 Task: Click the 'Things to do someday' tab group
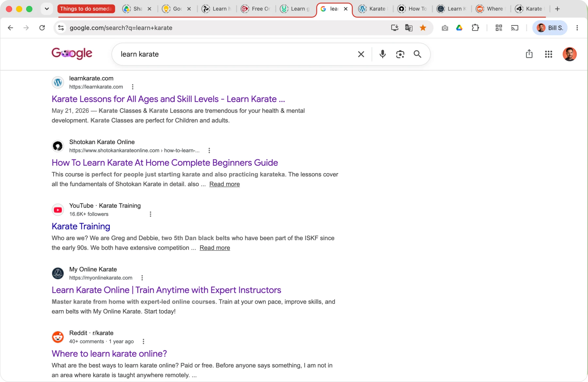click(86, 9)
